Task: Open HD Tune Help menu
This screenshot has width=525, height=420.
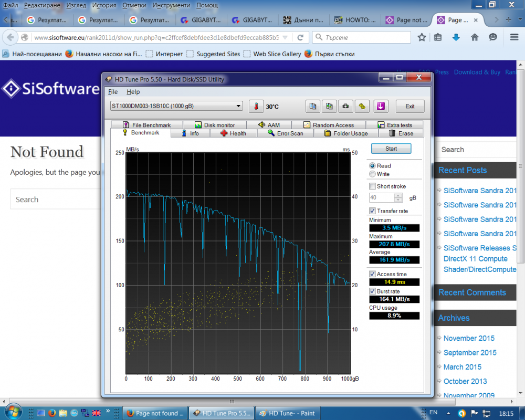Action: coord(133,92)
